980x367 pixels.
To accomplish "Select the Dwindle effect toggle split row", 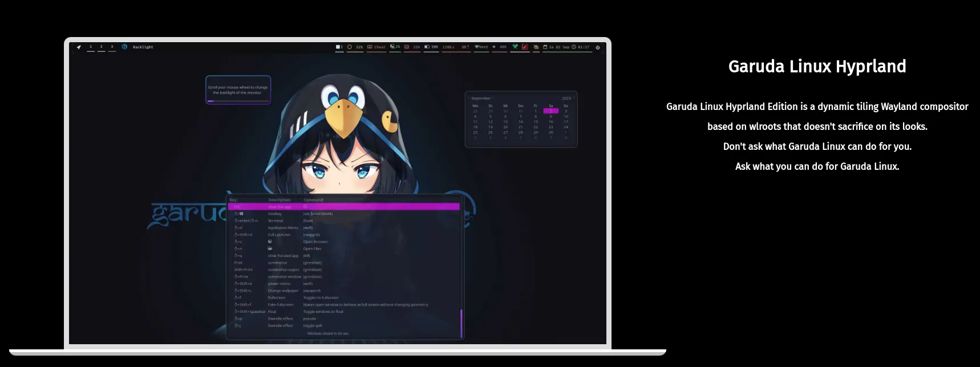I will point(344,325).
